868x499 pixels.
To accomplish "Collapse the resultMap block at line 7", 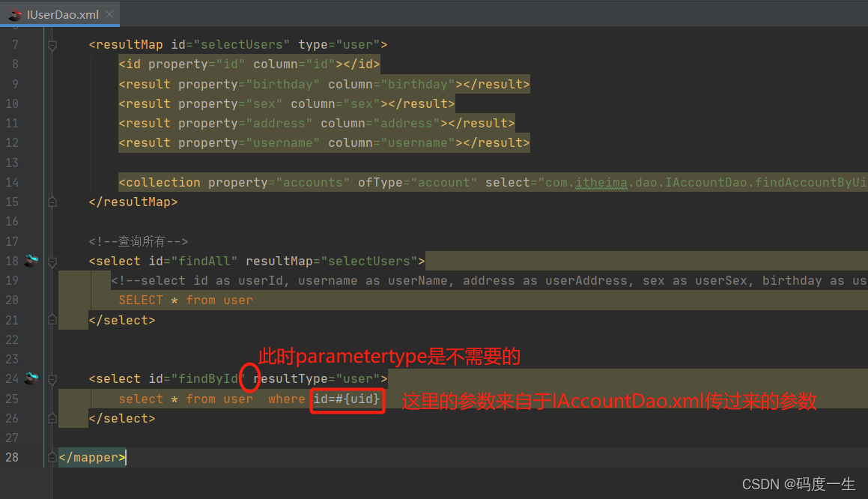I will pyautogui.click(x=52, y=45).
